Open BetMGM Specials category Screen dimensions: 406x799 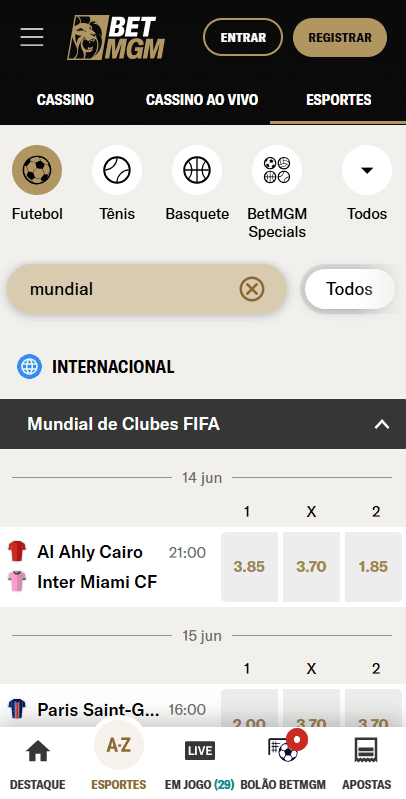point(277,170)
